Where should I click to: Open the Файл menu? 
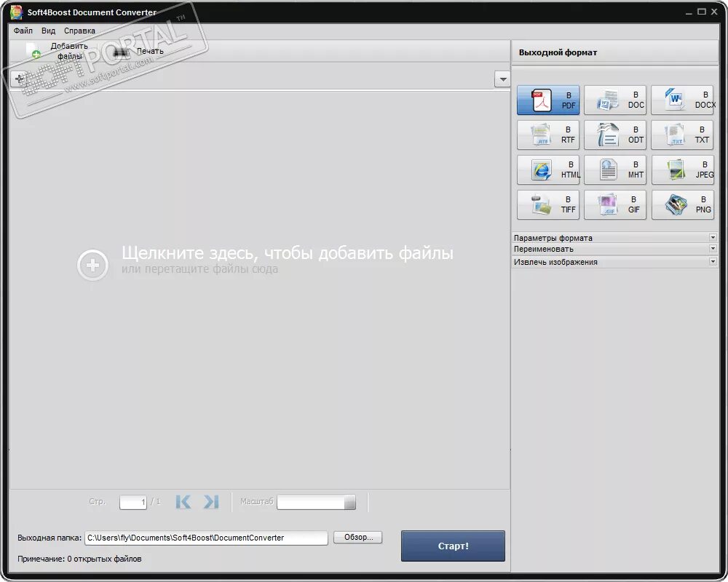[23, 31]
